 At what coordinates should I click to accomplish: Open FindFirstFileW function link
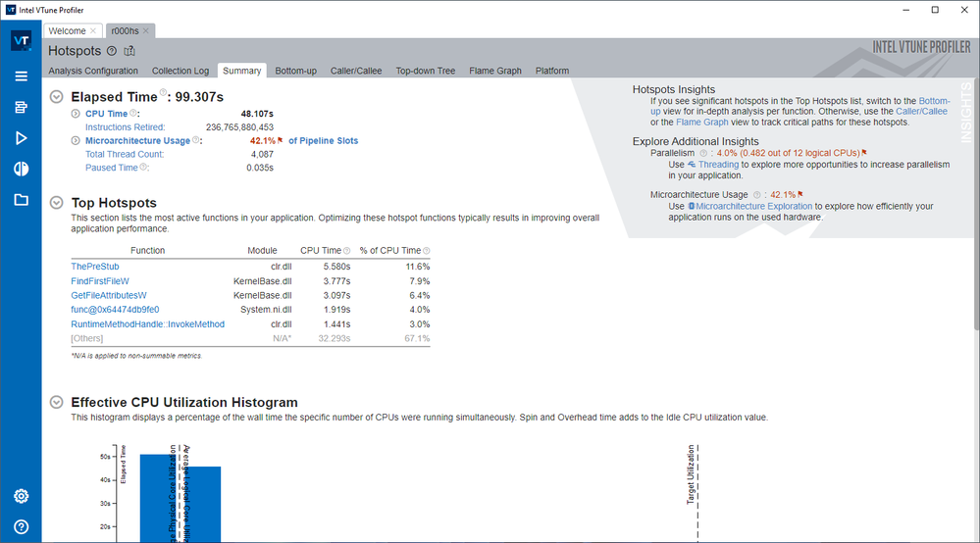(100, 281)
